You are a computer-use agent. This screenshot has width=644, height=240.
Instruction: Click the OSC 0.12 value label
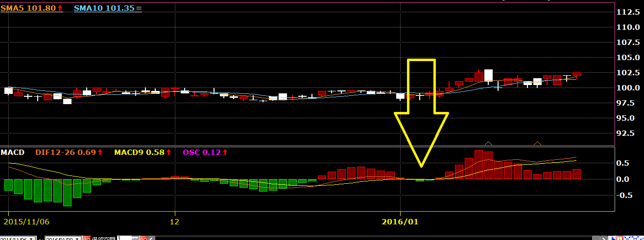204,152
